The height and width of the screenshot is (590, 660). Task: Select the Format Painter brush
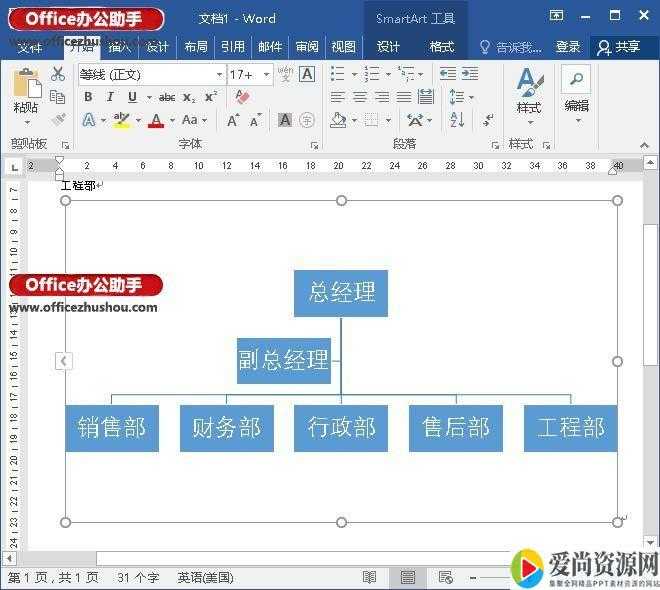pos(58,119)
